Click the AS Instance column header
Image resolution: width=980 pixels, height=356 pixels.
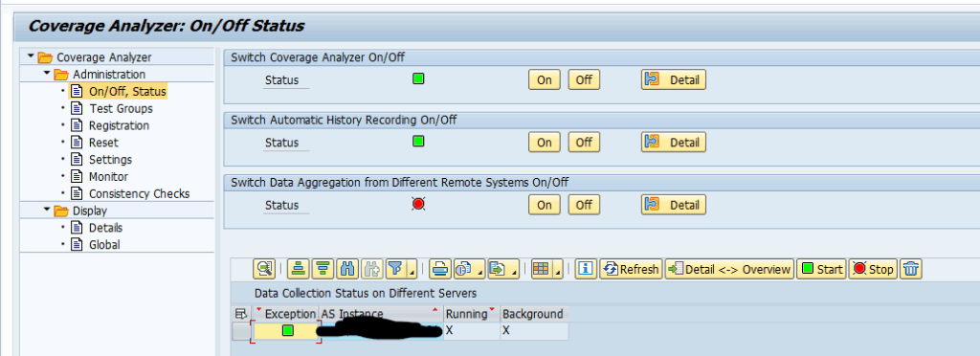coord(381,314)
